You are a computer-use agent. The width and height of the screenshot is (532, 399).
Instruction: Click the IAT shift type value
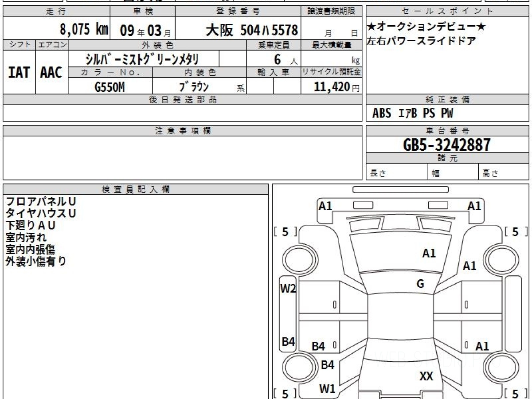click(19, 73)
